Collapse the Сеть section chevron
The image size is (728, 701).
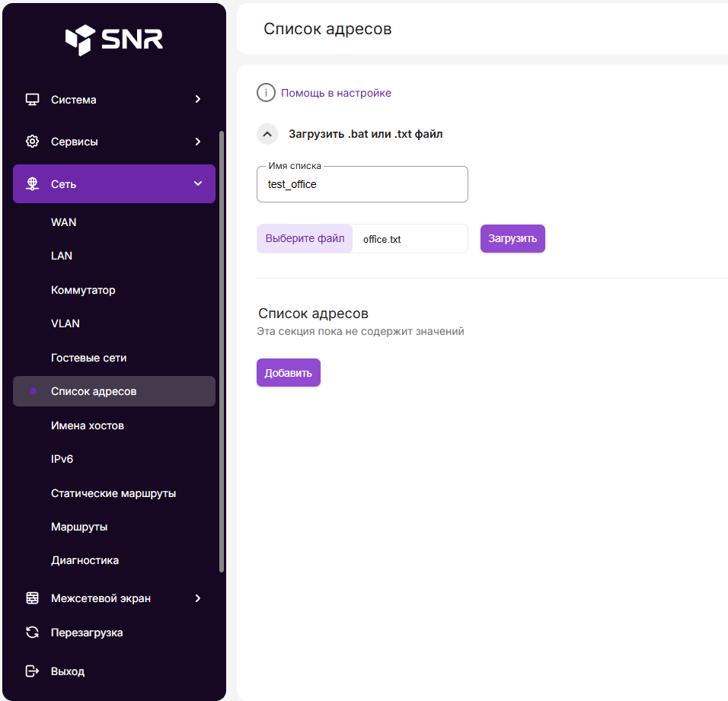click(x=198, y=184)
